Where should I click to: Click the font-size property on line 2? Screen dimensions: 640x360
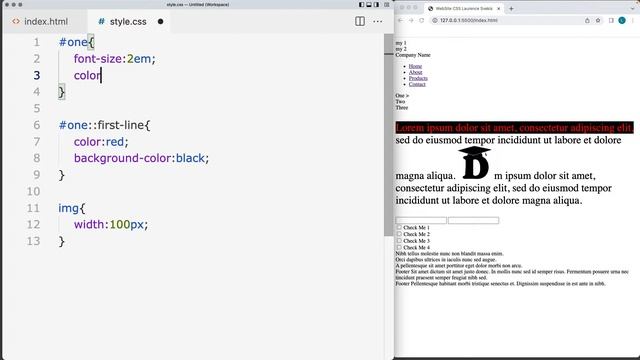tap(98, 59)
